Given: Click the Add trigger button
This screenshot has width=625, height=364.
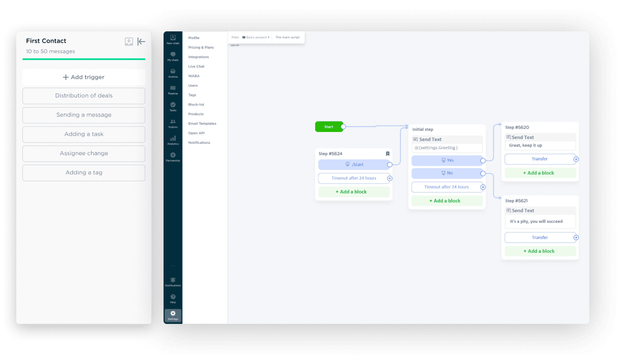Looking at the screenshot, I should pyautogui.click(x=83, y=77).
